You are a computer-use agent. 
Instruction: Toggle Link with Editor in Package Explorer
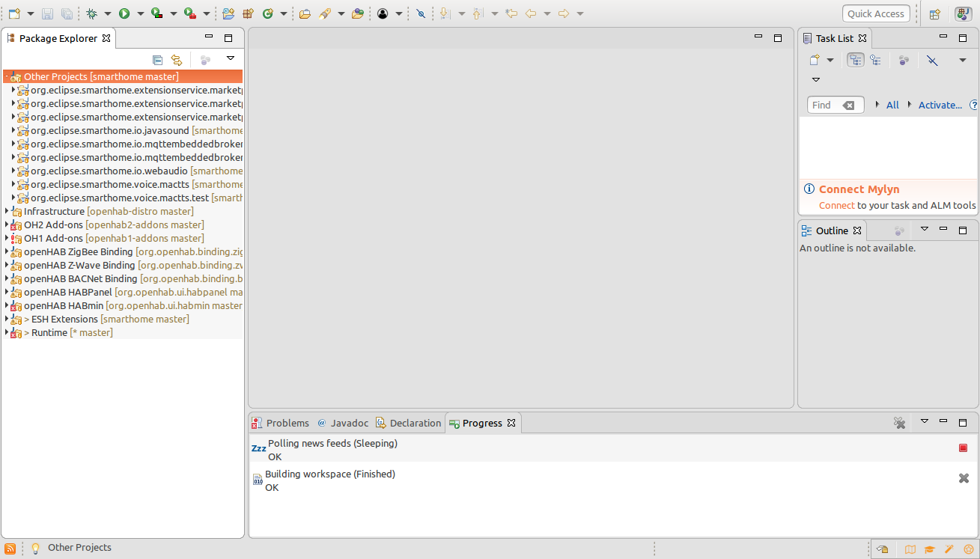(177, 60)
